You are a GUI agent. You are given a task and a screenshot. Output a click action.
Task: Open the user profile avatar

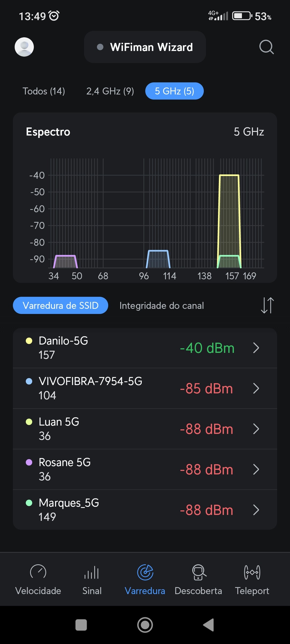click(x=24, y=47)
